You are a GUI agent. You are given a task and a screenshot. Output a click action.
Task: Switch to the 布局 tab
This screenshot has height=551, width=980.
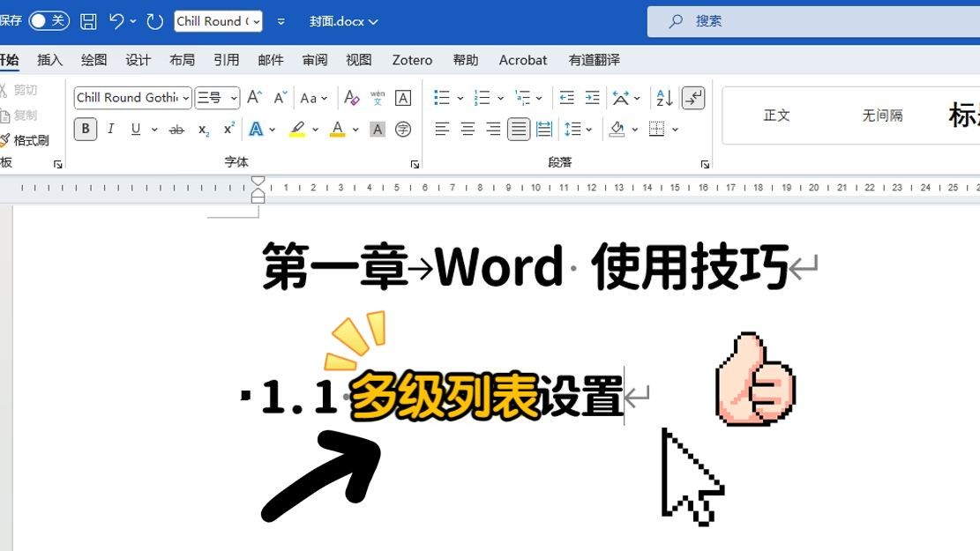182,60
